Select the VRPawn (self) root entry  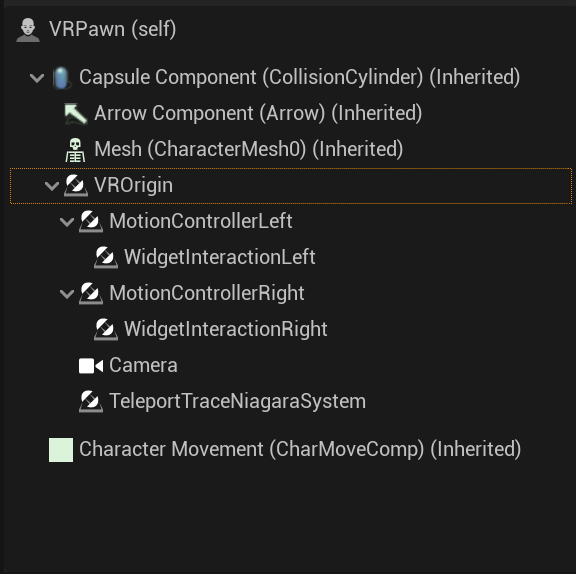(113, 29)
